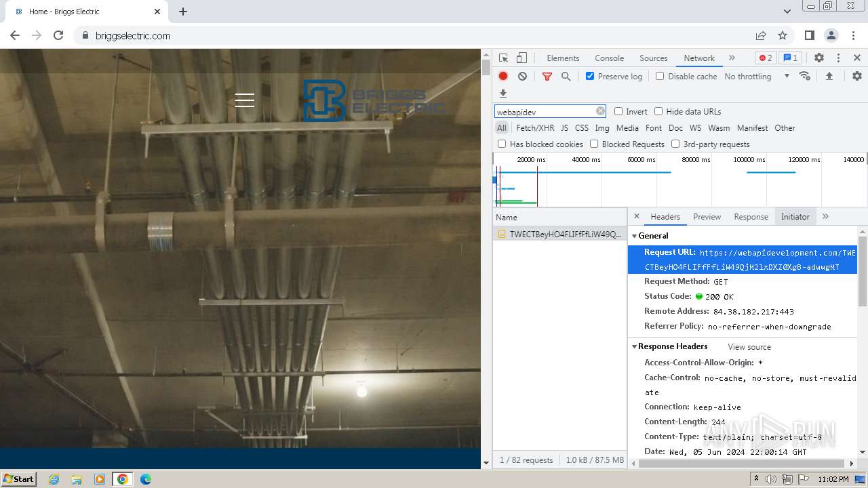Check Hide data URLs
Viewport: 868px width, 488px height.
(x=658, y=111)
